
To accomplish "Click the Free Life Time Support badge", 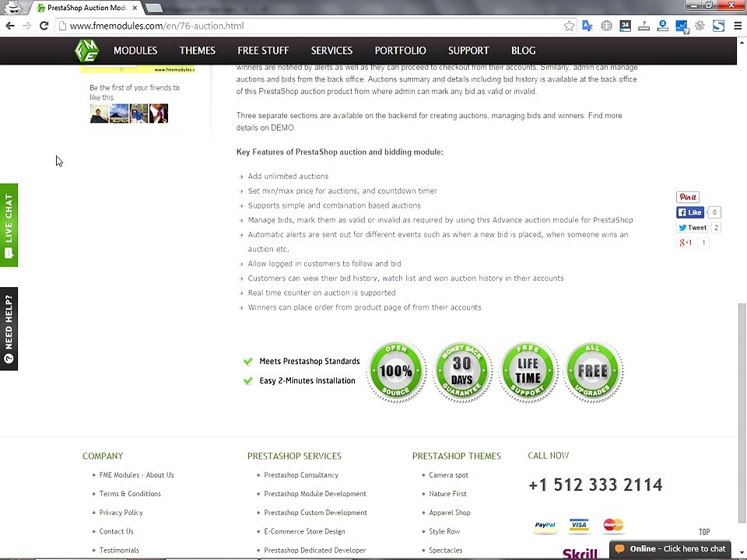I will 528,371.
